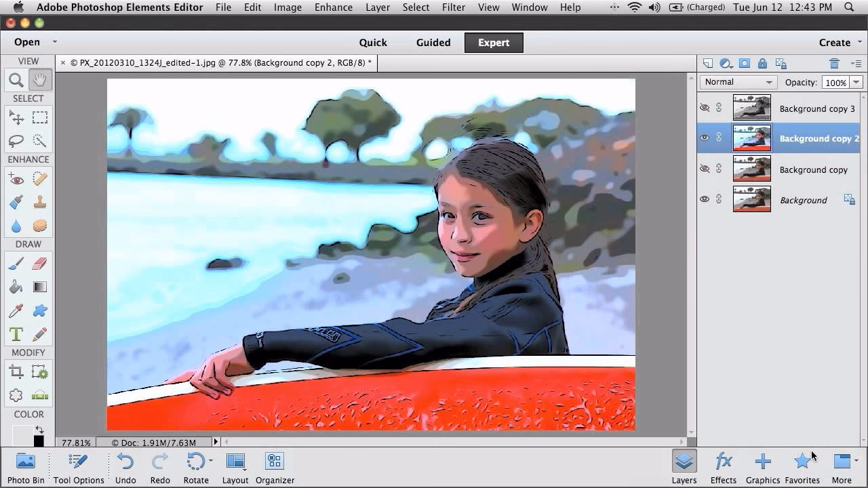Select the Red Eye Removal tool
This screenshot has height=488, width=868.
click(x=16, y=178)
